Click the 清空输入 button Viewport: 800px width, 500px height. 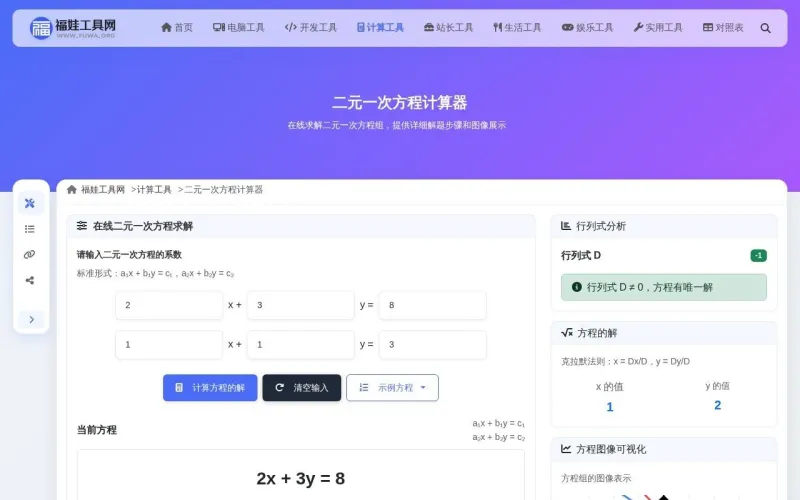pyautogui.click(x=302, y=388)
